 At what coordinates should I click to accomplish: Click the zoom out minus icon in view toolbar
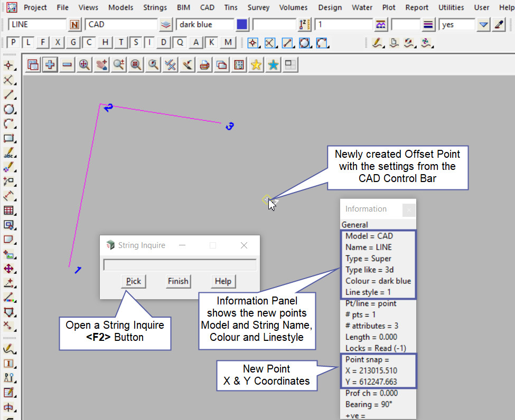(x=67, y=65)
